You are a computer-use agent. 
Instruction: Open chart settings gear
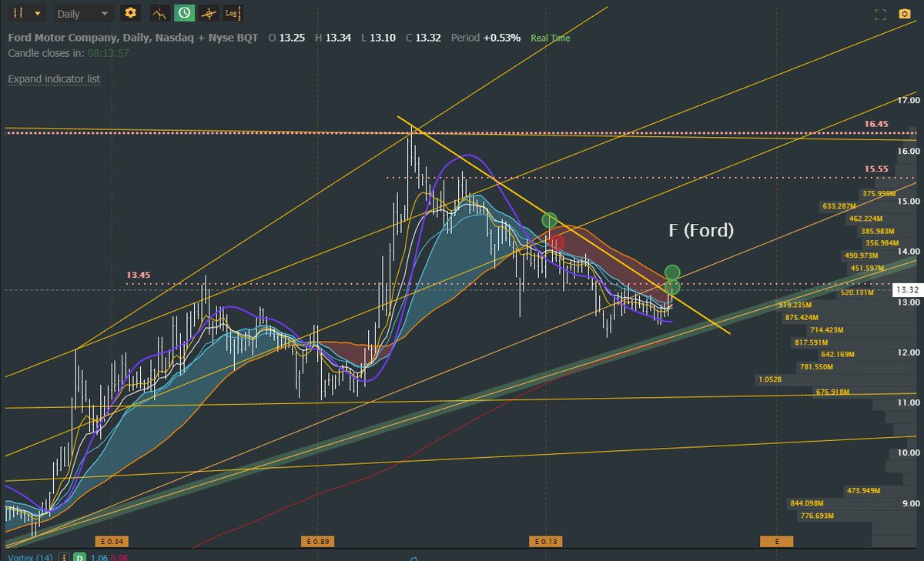(131, 13)
